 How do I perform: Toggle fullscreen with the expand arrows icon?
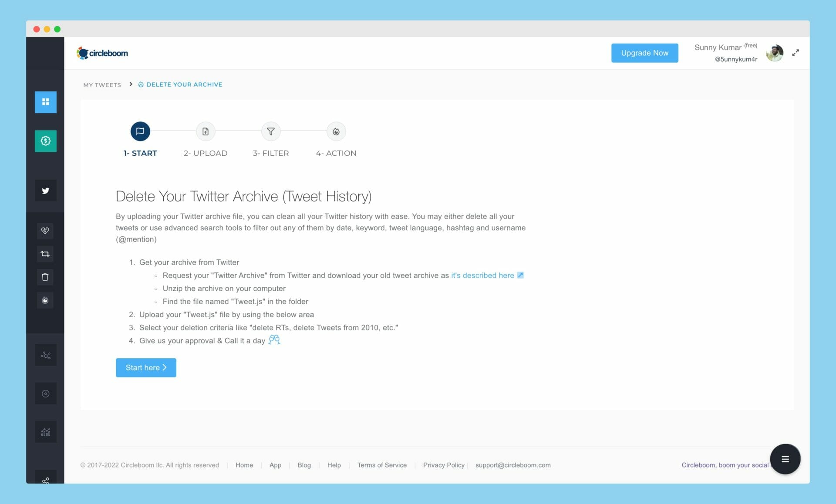(x=796, y=53)
